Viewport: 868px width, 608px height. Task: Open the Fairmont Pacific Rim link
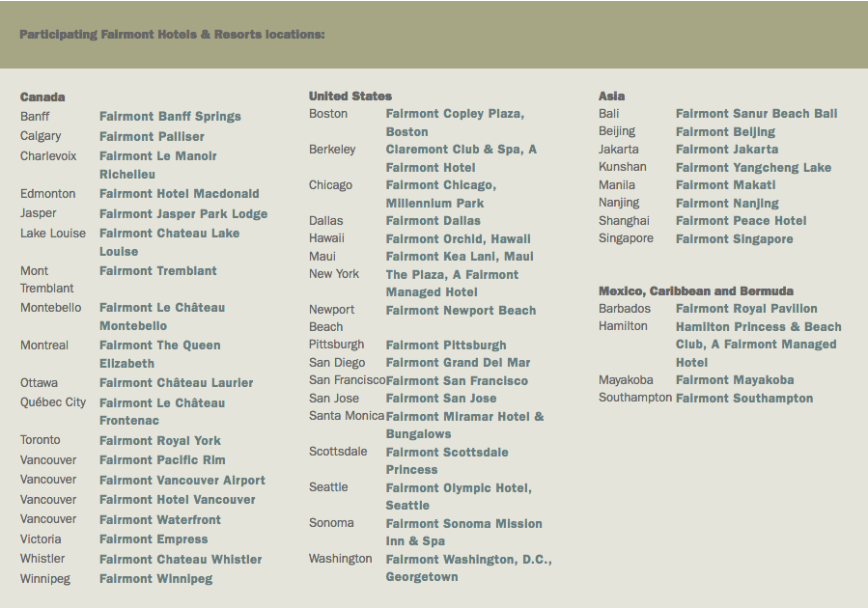point(162,460)
